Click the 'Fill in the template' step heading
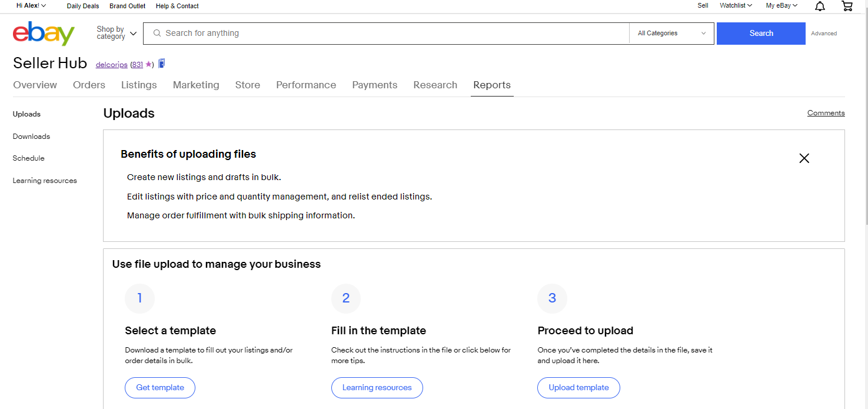This screenshot has height=409, width=868. coord(378,331)
